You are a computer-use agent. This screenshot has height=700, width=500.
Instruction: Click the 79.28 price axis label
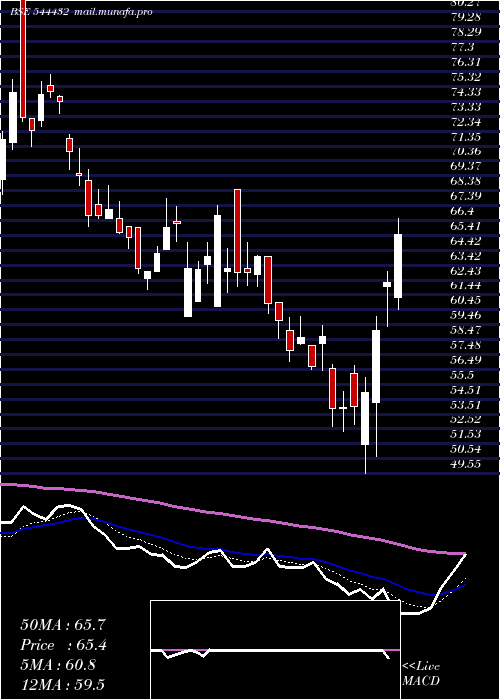[466, 17]
